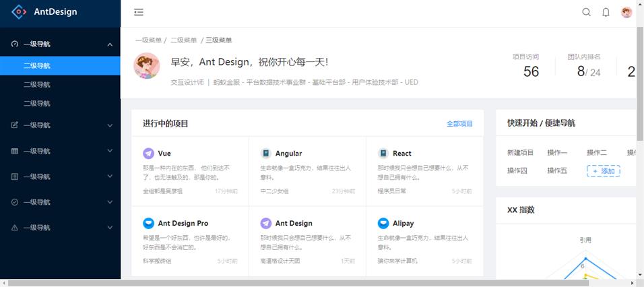Click dashed 添加 button
The height and width of the screenshot is (287, 644).
[604, 171]
